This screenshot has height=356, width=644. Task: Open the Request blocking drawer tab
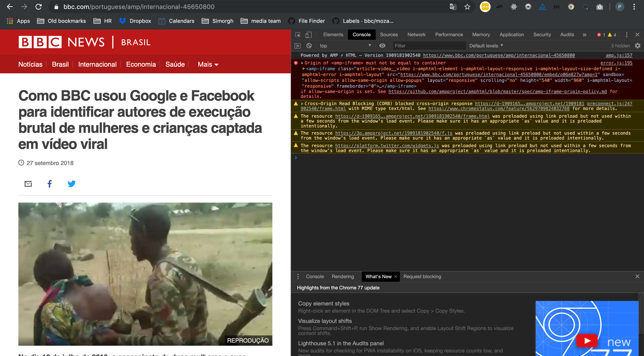[422, 276]
